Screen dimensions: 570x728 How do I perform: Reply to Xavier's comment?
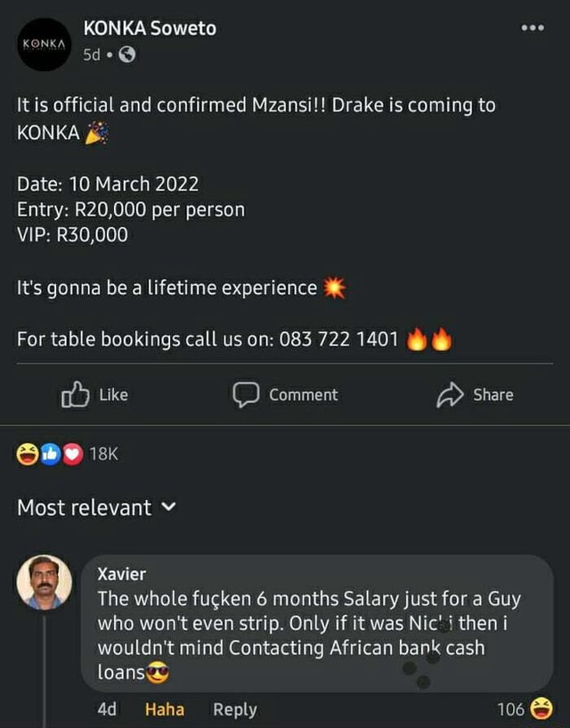(x=234, y=710)
